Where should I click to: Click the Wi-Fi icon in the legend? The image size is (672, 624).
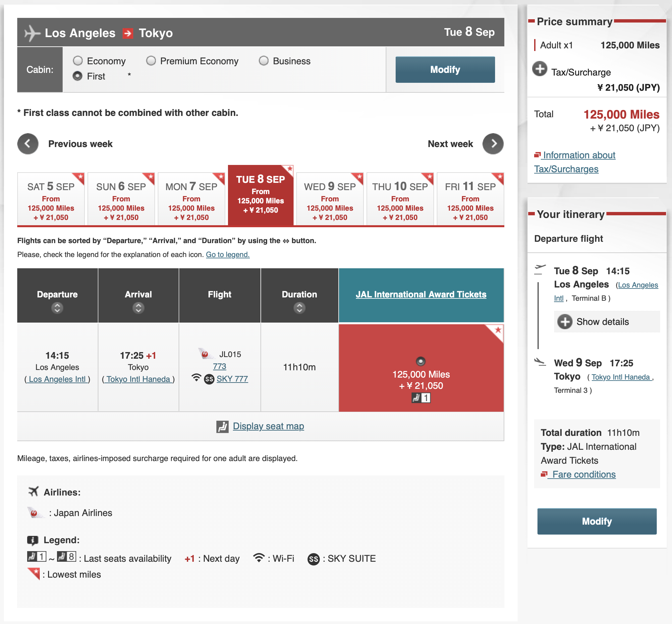259,558
